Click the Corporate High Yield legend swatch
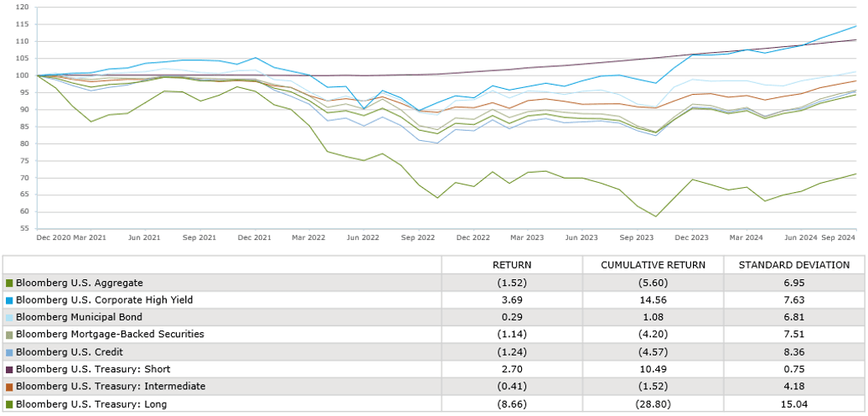This screenshot has width=868, height=416. tap(9, 299)
